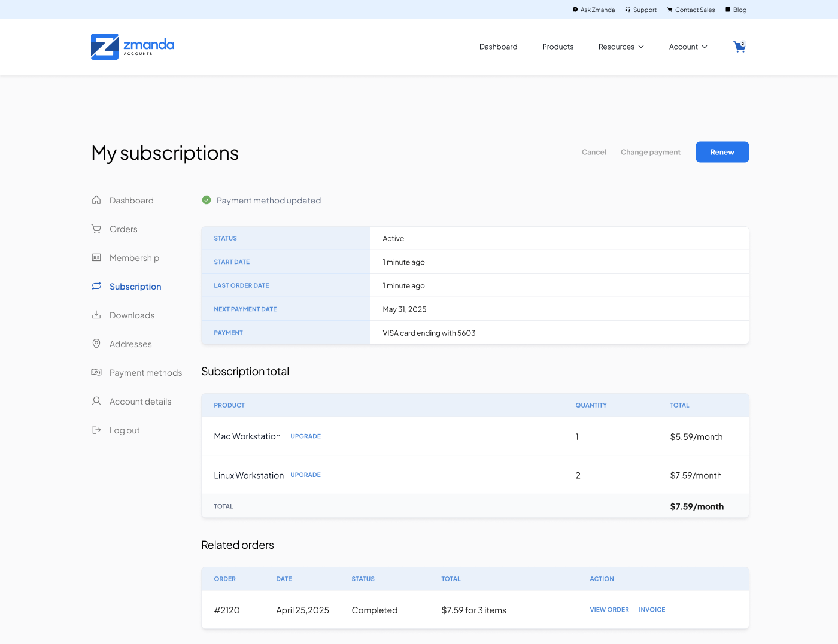Click UPGRADE next to Linux Workstation
Viewport: 838px width, 644px height.
pyautogui.click(x=306, y=475)
